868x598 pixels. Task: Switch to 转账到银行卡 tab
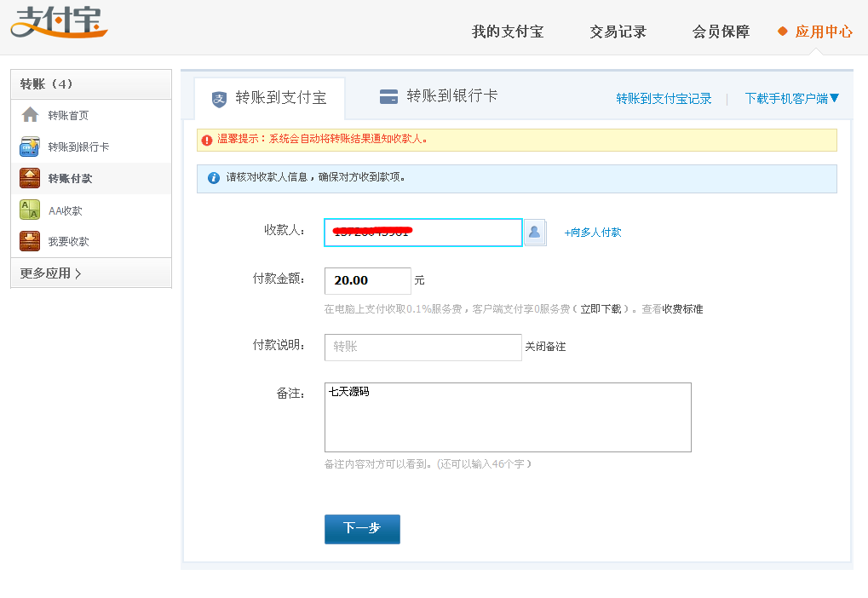(439, 96)
